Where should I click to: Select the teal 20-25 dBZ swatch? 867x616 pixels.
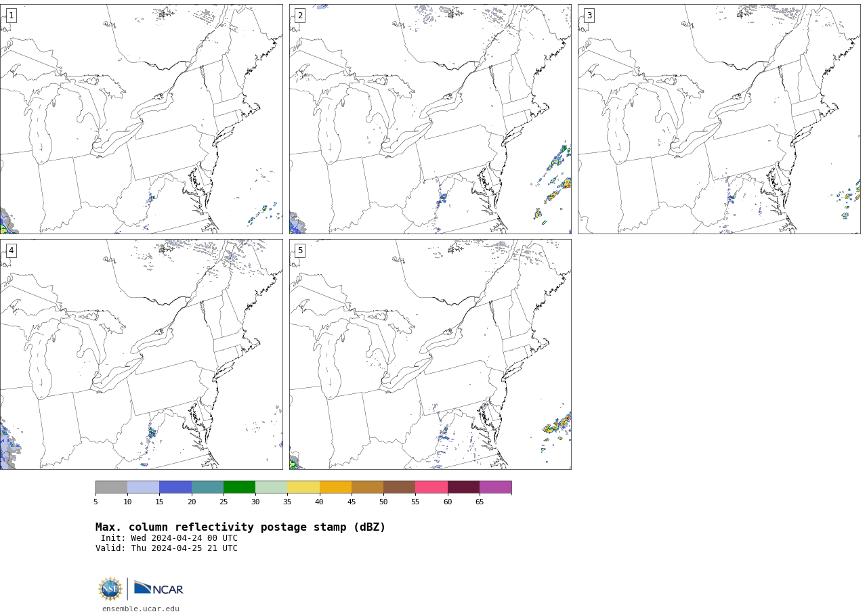tap(207, 487)
